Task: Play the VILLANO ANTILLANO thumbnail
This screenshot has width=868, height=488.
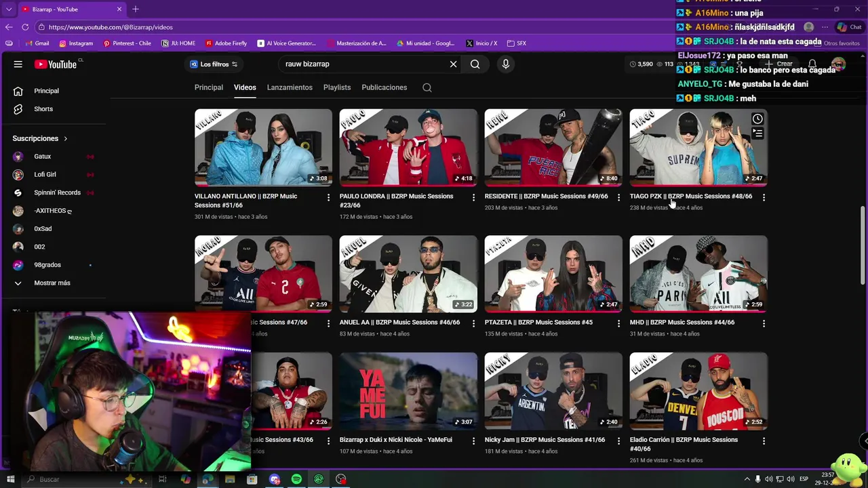Action: [x=263, y=148]
